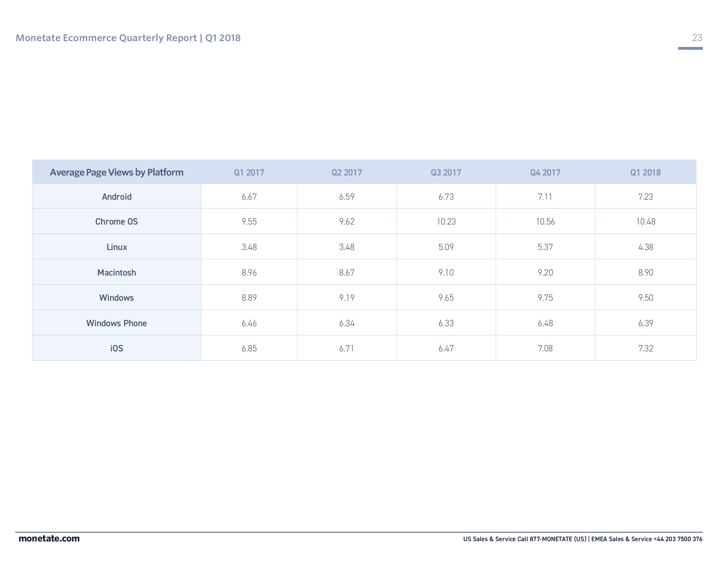Click Linux Q1 2018 value 4.38
This screenshot has width=728, height=563.
coord(645,247)
